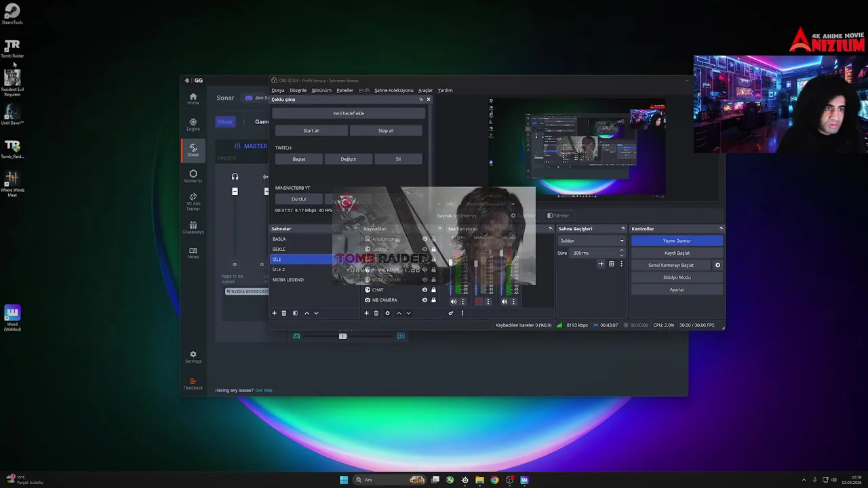
Task: Click Yayını Durdur to stop streaming
Action: pyautogui.click(x=677, y=241)
